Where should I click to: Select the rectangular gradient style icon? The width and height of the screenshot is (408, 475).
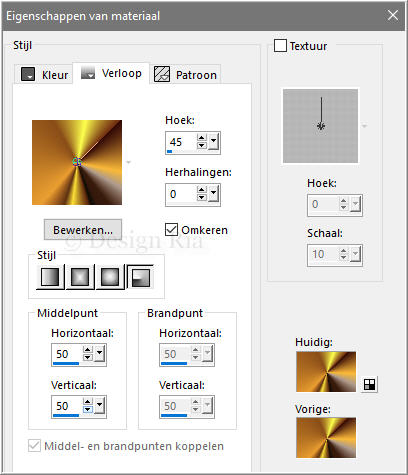(80, 277)
